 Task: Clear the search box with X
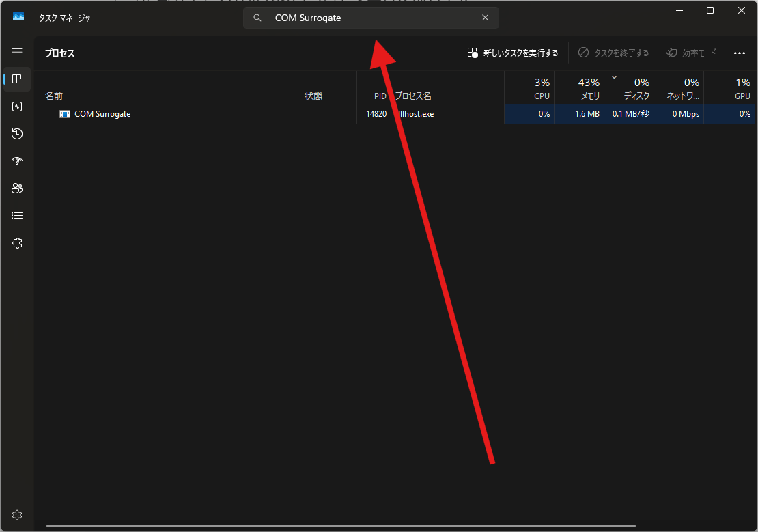tap(485, 18)
